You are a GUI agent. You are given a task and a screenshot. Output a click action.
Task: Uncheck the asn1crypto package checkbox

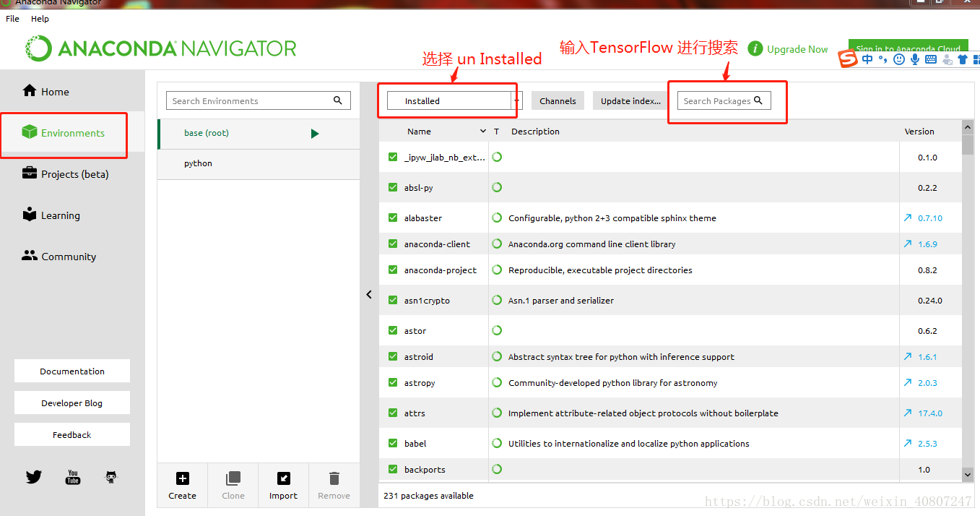[393, 300]
